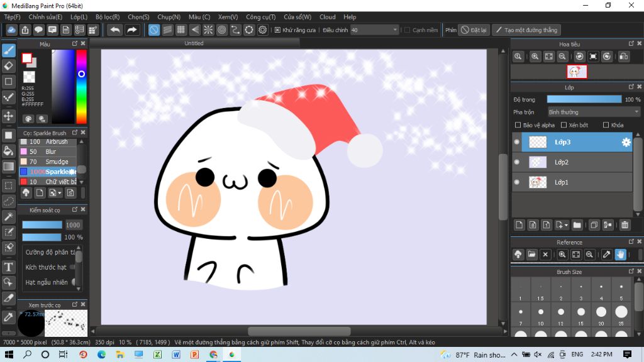Screen dimensions: 644x362
Task: Hide the Lớp3 layer
Action: coord(517,142)
